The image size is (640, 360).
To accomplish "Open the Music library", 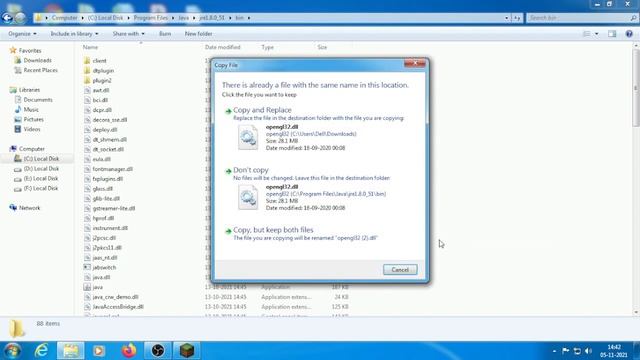I will point(31,109).
